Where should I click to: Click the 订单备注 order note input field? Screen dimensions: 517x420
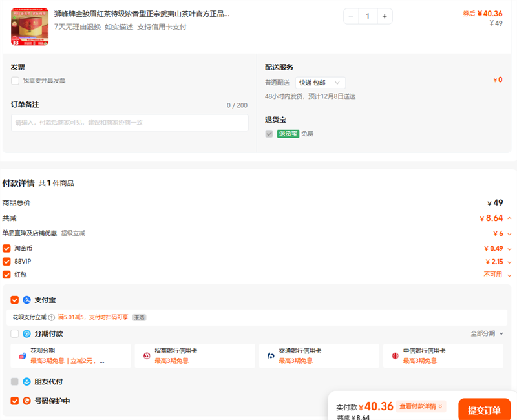(x=129, y=123)
